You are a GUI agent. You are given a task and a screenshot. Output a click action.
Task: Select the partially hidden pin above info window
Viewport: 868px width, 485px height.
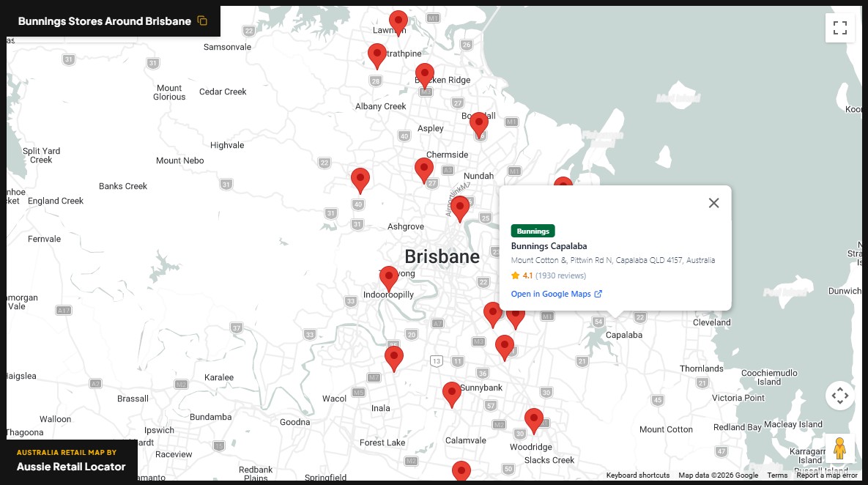[563, 182]
